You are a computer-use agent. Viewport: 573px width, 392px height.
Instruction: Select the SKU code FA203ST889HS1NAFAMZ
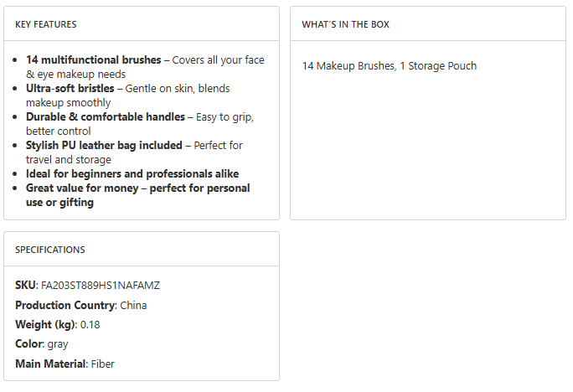[101, 286]
